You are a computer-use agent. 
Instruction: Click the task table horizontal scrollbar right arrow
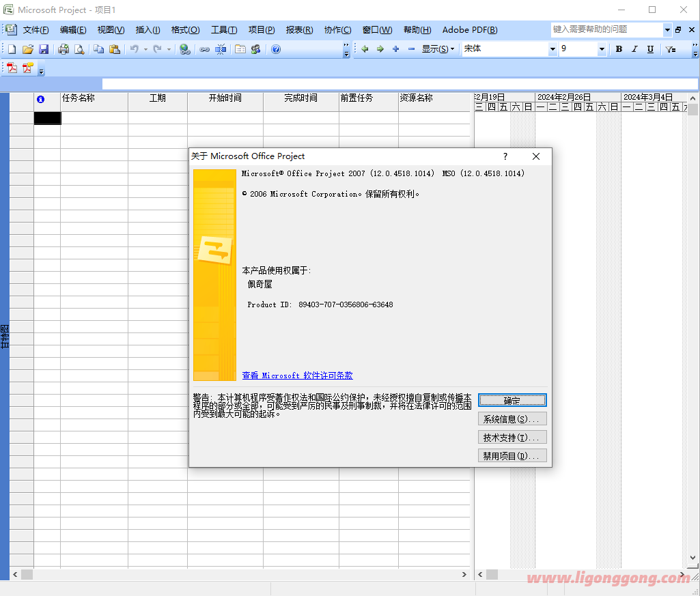pos(464,575)
